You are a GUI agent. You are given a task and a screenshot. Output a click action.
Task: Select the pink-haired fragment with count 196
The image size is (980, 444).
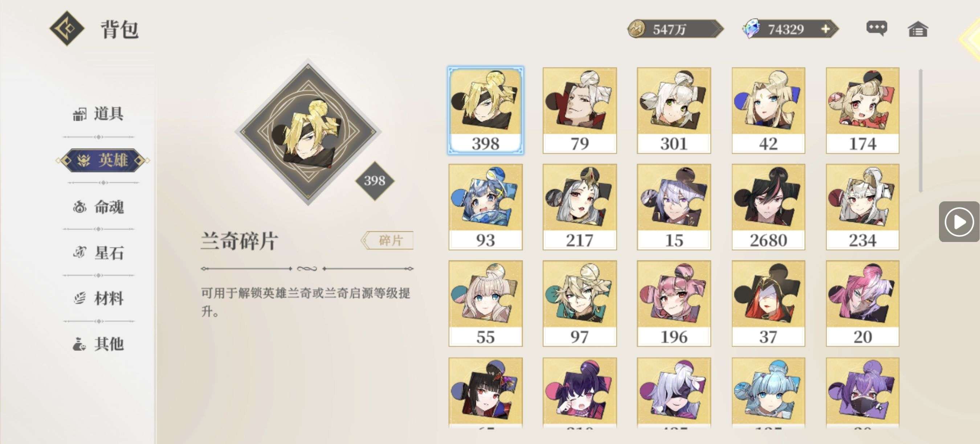tap(674, 303)
